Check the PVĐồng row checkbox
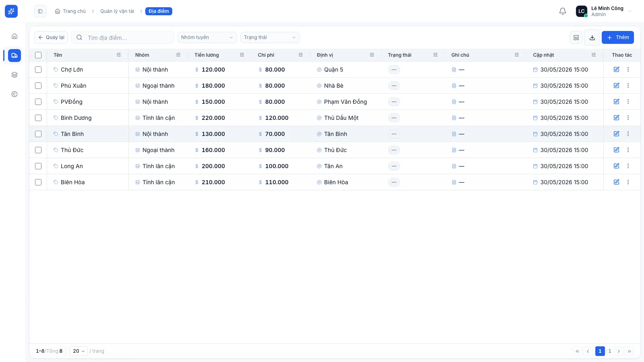 (38, 102)
